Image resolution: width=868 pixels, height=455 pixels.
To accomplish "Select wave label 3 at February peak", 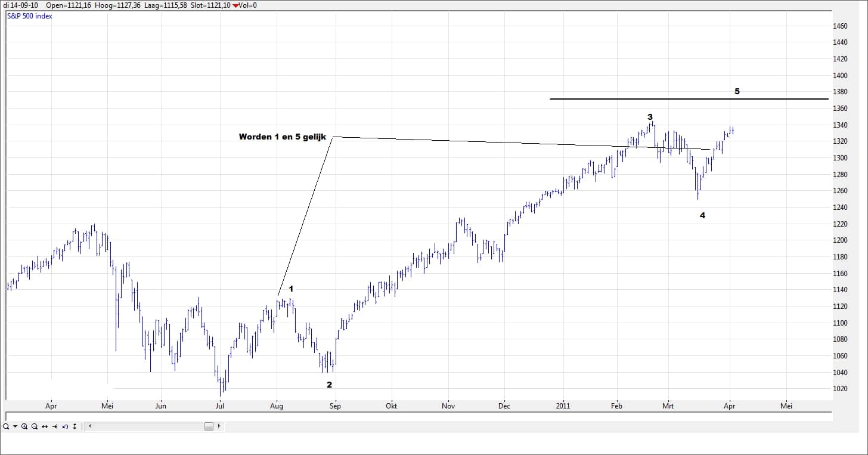I will (650, 117).
